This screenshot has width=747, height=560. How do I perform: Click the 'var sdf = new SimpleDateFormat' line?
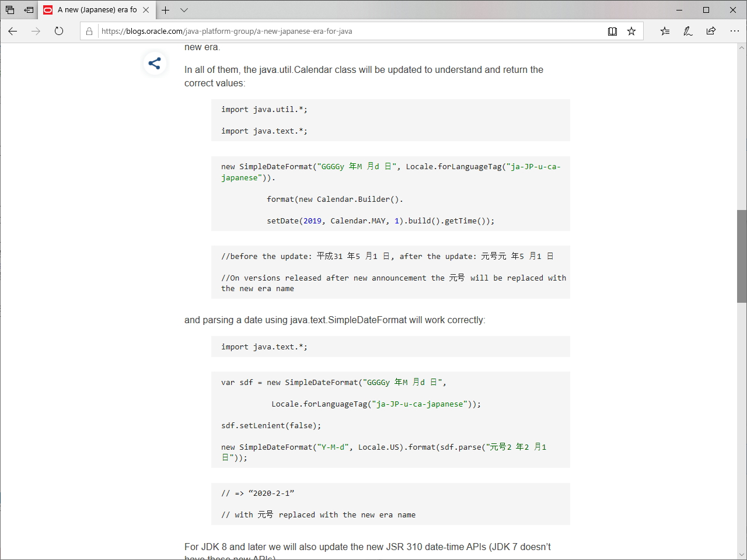[x=334, y=383]
